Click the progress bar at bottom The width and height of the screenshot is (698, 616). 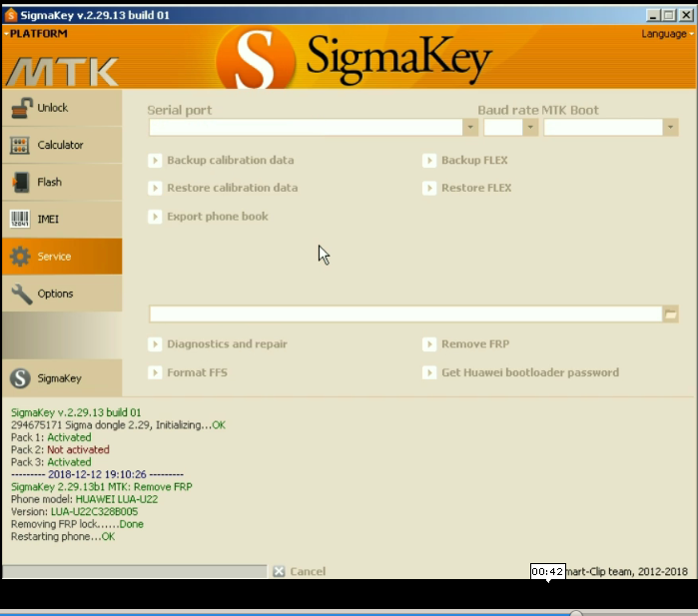[135, 571]
